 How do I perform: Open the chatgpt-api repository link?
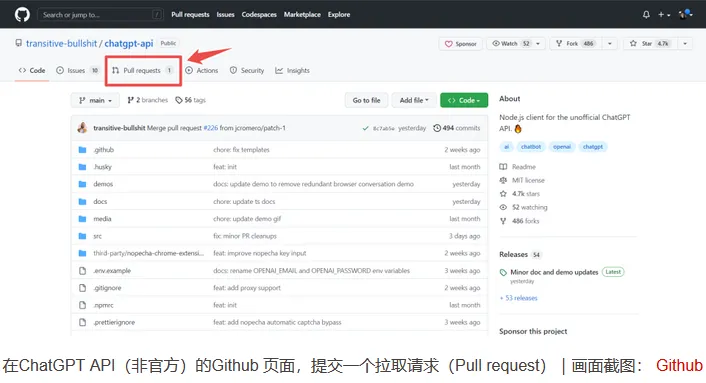coord(129,43)
